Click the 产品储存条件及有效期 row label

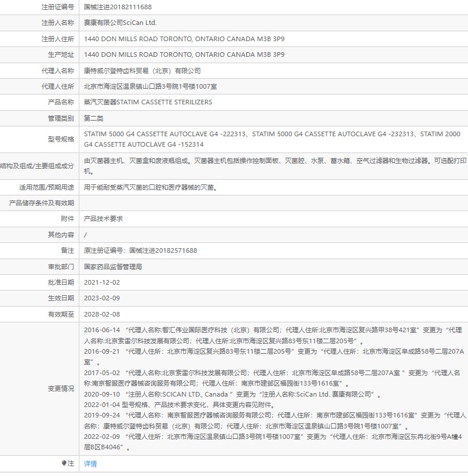42,203
